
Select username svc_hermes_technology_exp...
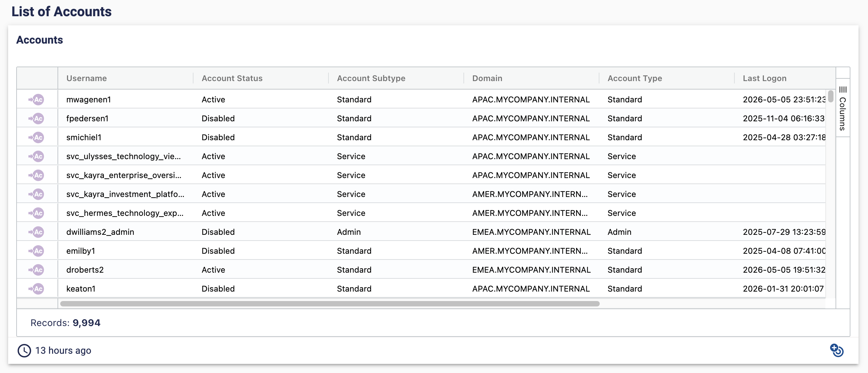click(x=125, y=213)
